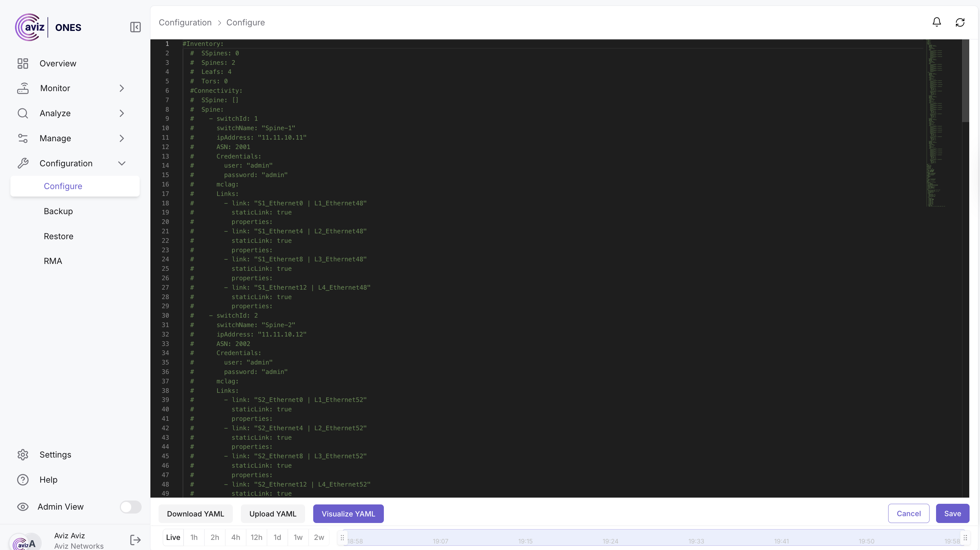Collapse the sidebar panel icon
980x550 pixels.
135,27
